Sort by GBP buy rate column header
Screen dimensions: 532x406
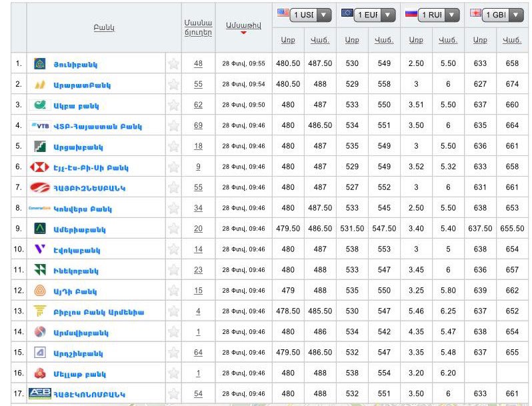pyautogui.click(x=480, y=40)
